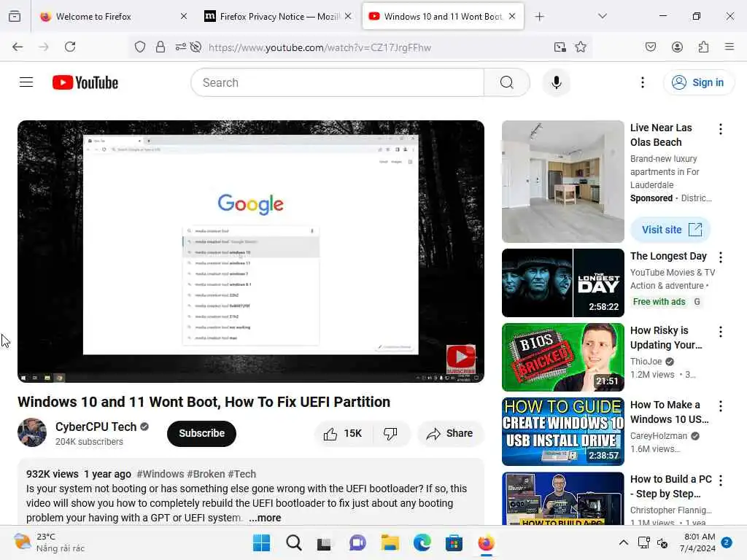Go forward one page
Screen dimensions: 747x560
pyautogui.click(x=44, y=47)
